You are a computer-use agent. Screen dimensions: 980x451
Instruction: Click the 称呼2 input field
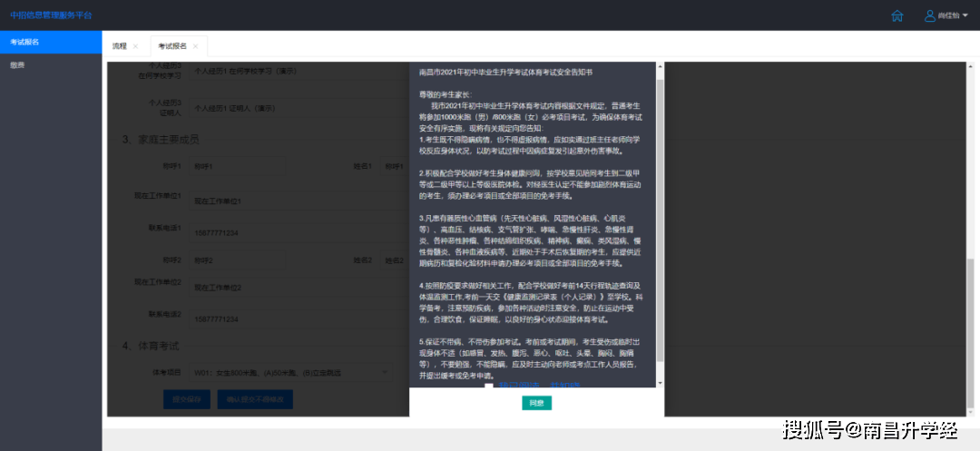point(238,260)
